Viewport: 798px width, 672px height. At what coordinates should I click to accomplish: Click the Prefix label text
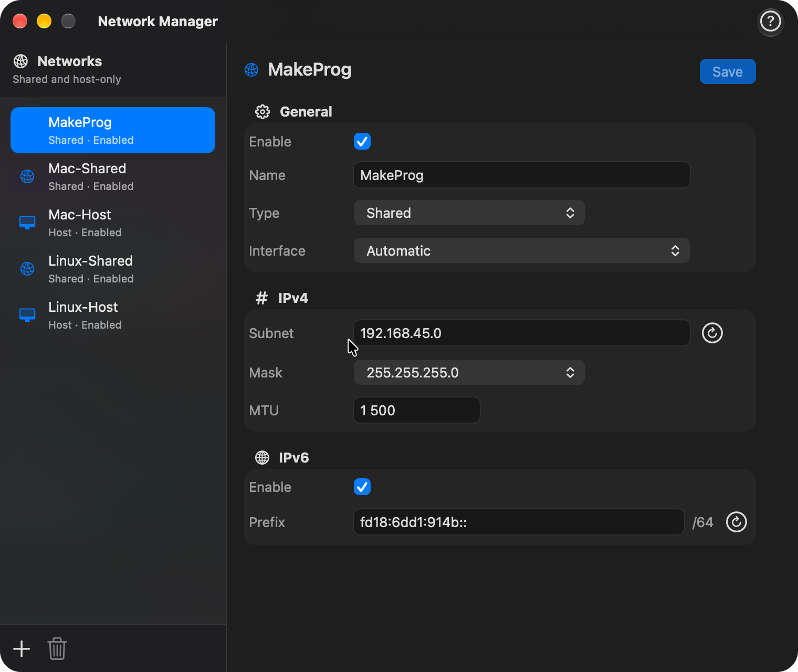tap(267, 522)
